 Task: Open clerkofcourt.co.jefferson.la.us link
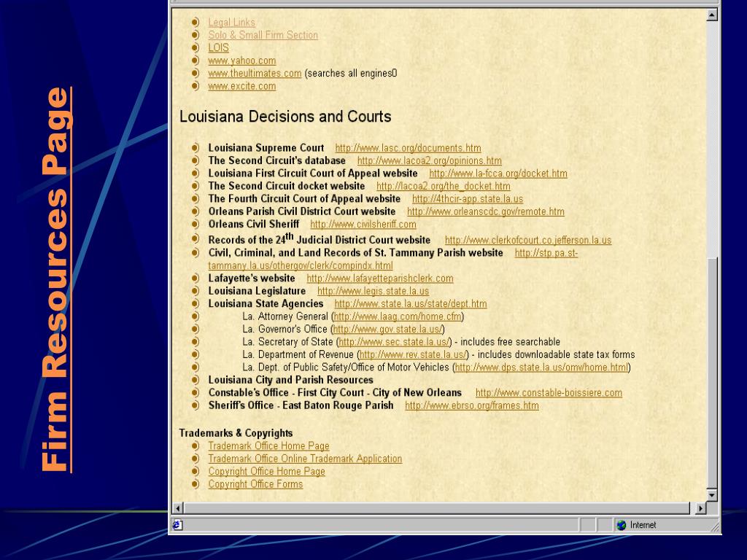pos(528,241)
